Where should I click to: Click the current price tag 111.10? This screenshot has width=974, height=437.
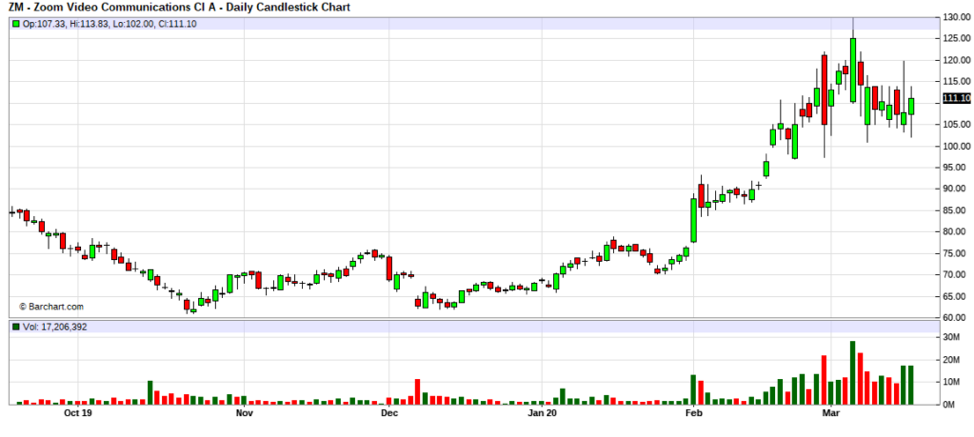click(957, 98)
